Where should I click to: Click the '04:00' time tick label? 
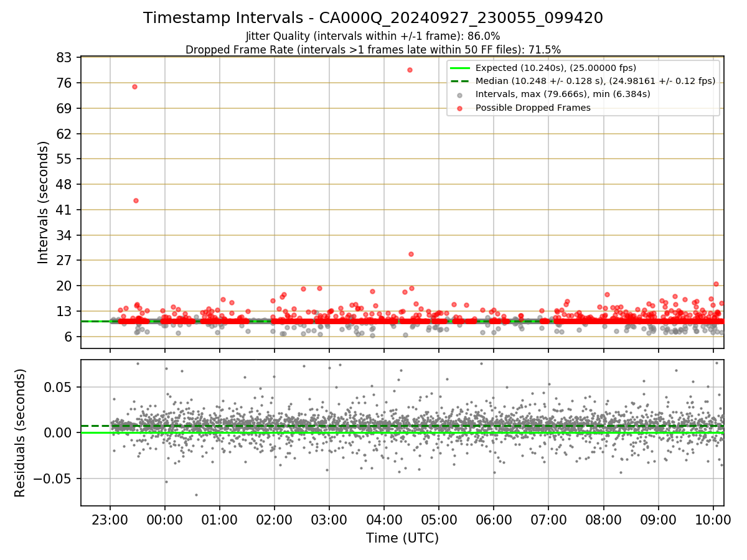click(384, 519)
